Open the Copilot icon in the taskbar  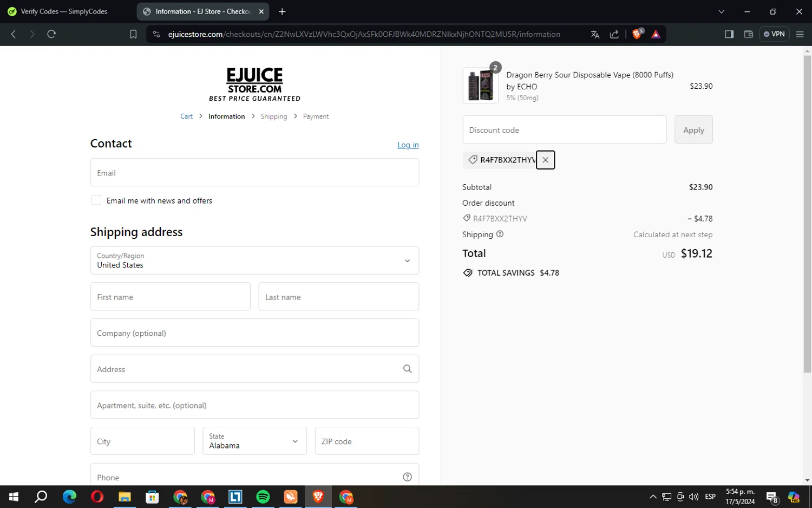(794, 497)
